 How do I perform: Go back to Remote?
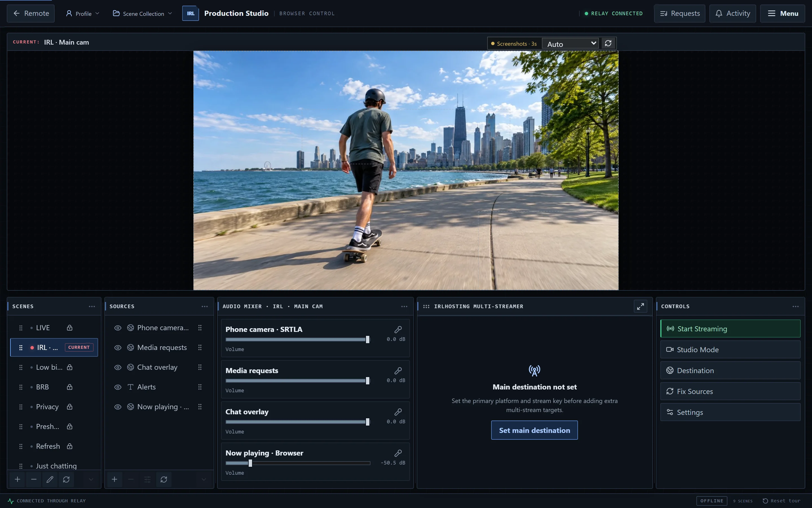(31, 14)
